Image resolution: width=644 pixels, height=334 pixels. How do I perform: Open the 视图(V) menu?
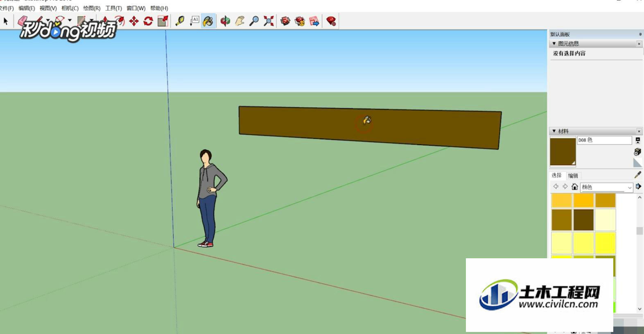coord(48,8)
